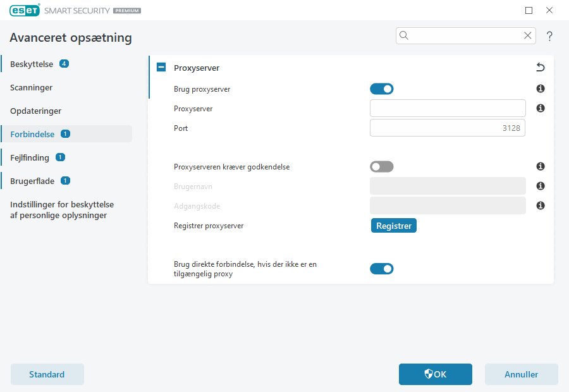569x392 pixels.
Task: Toggle off direct connection fallback switch
Action: tap(382, 269)
